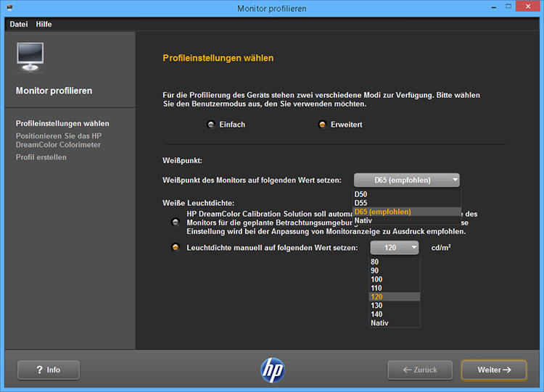544x392 pixels.
Task: Select 110 in luminance list
Action: 395,288
